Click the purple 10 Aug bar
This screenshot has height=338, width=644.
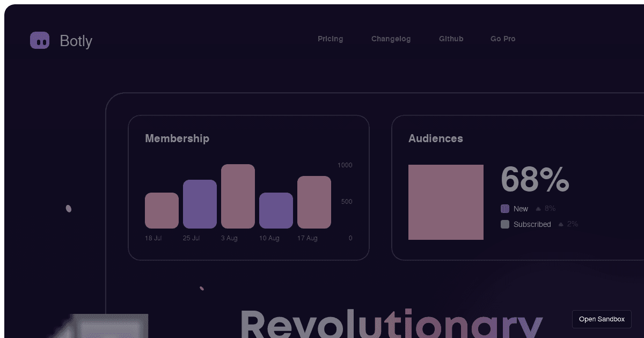coord(276,211)
